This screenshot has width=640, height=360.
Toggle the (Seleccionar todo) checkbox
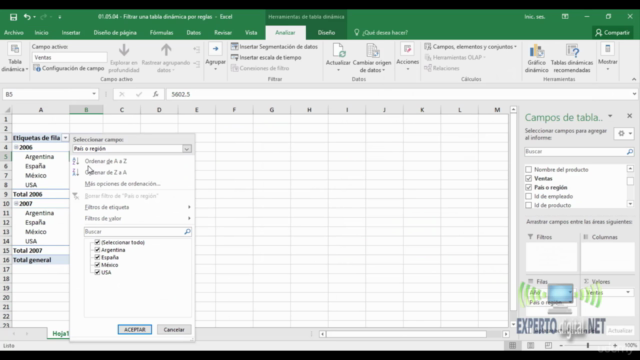(97, 242)
